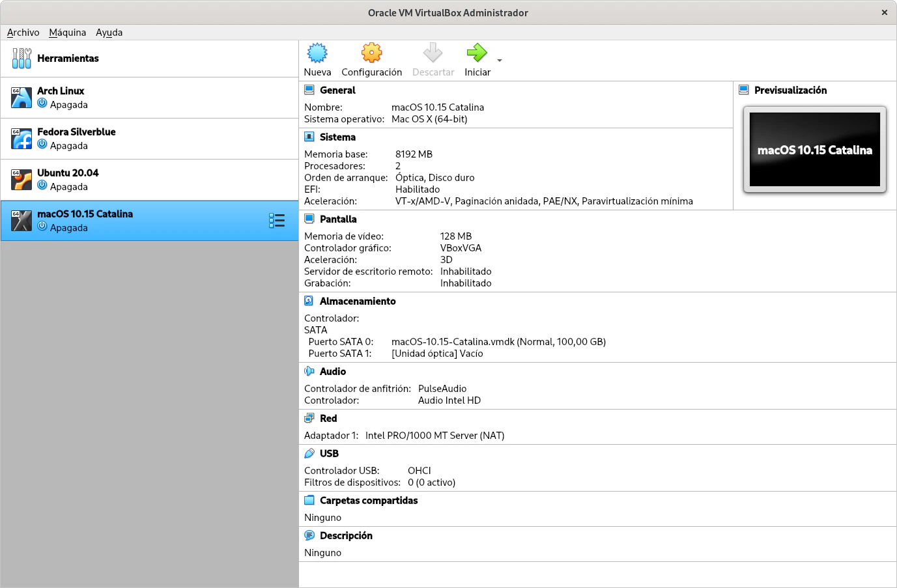Image resolution: width=897 pixels, height=588 pixels.
Task: Open the Pantalla section heading link
Action: coord(338,219)
